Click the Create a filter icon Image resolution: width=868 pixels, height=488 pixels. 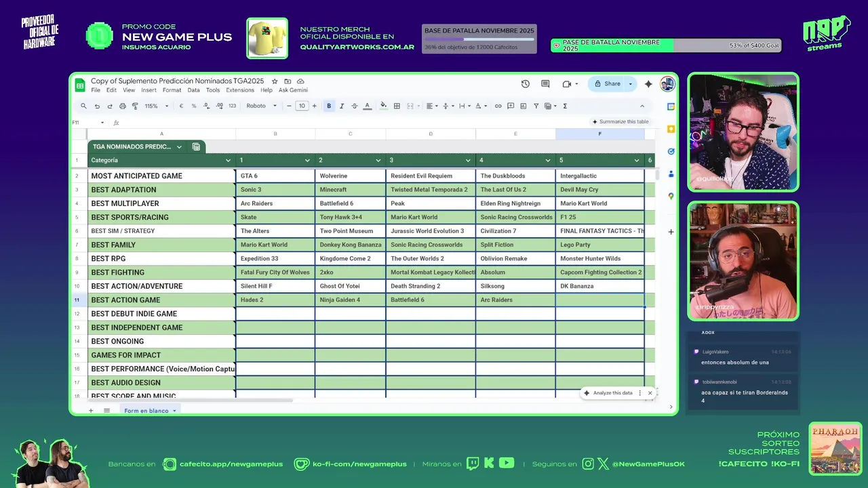536,106
